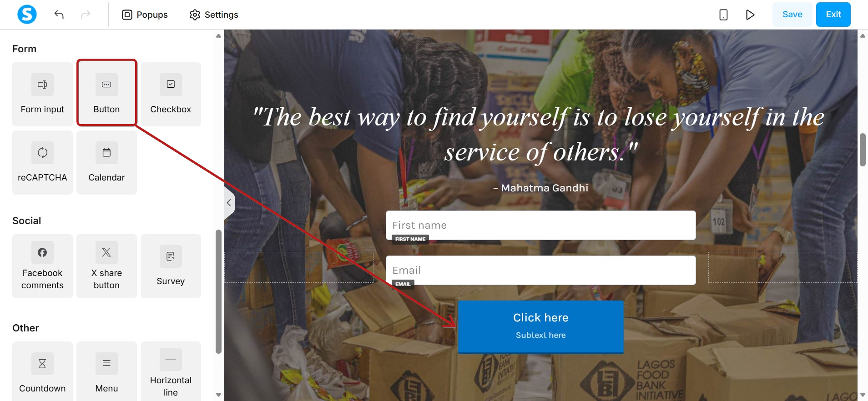Choose the Horizontal line element
The height and width of the screenshot is (401, 868).
pyautogui.click(x=171, y=371)
